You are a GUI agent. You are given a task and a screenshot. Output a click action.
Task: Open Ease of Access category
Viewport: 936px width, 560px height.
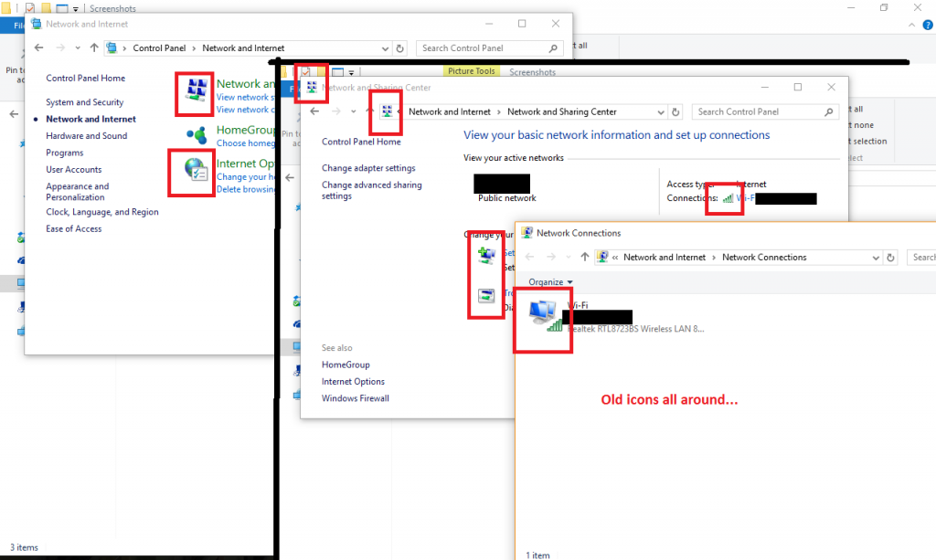pos(74,228)
